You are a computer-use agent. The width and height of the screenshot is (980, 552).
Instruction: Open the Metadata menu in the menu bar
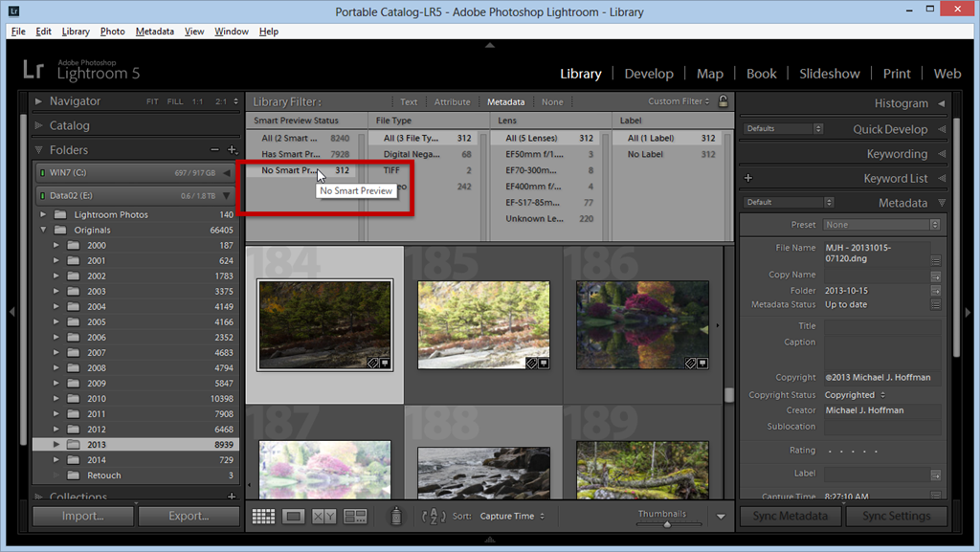(x=155, y=32)
